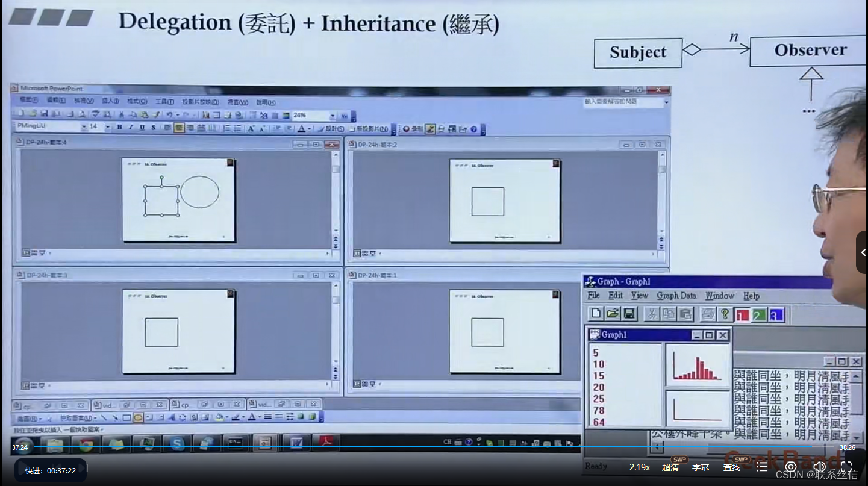Click the Copy icon in Graph toolbar
Image resolution: width=868 pixels, height=486 pixels.
point(669,313)
